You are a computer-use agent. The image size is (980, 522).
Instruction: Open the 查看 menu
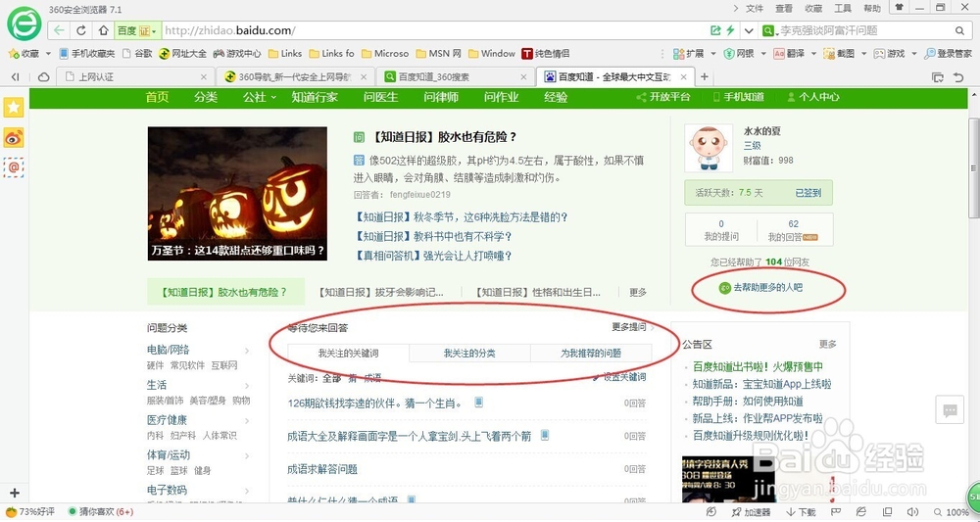tap(784, 8)
